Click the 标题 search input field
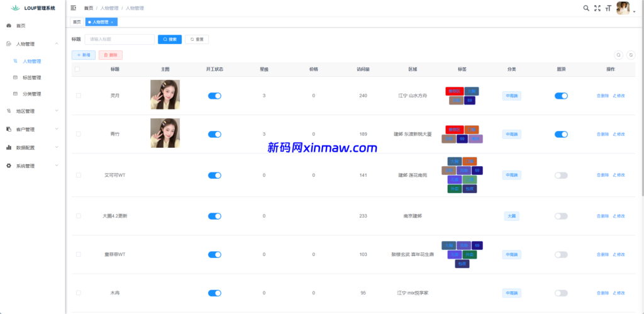This screenshot has height=314, width=644. [x=119, y=39]
